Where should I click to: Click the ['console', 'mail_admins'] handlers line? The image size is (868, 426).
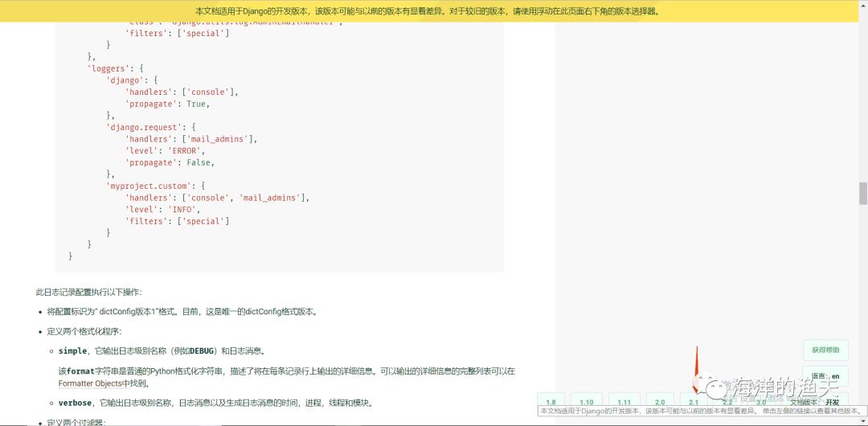pos(218,197)
